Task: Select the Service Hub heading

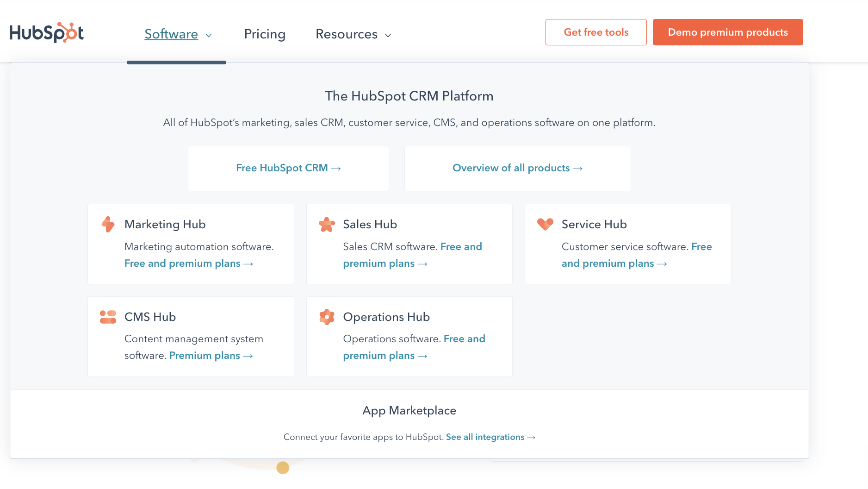Action: (594, 224)
